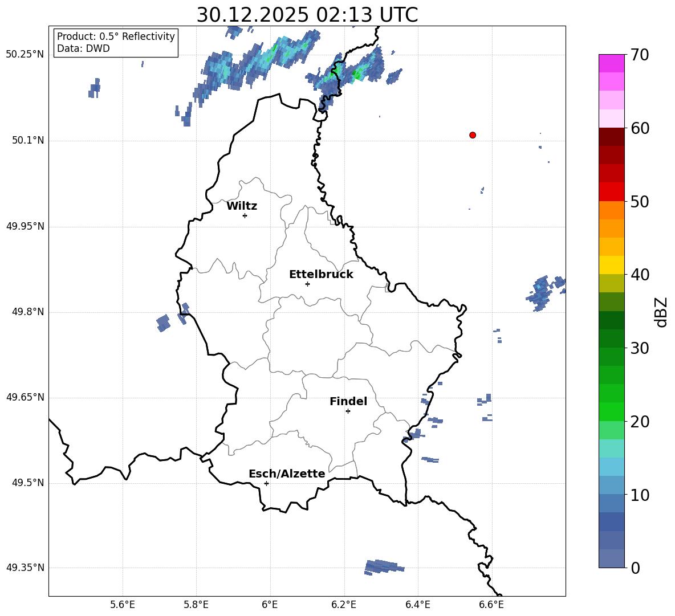Click the dBZ colorbar axis label
Viewport: 675px width, 616px height.
[662, 312]
